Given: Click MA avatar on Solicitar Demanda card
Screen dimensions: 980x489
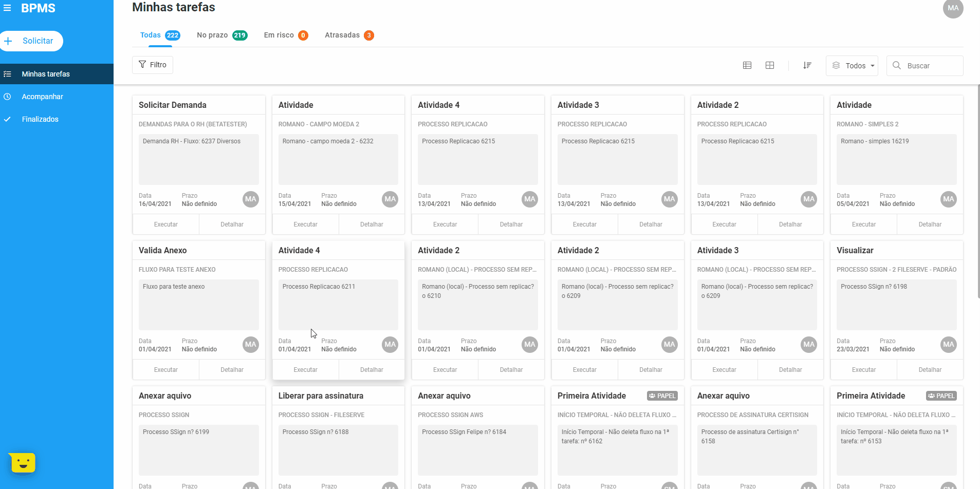Looking at the screenshot, I should point(251,199).
